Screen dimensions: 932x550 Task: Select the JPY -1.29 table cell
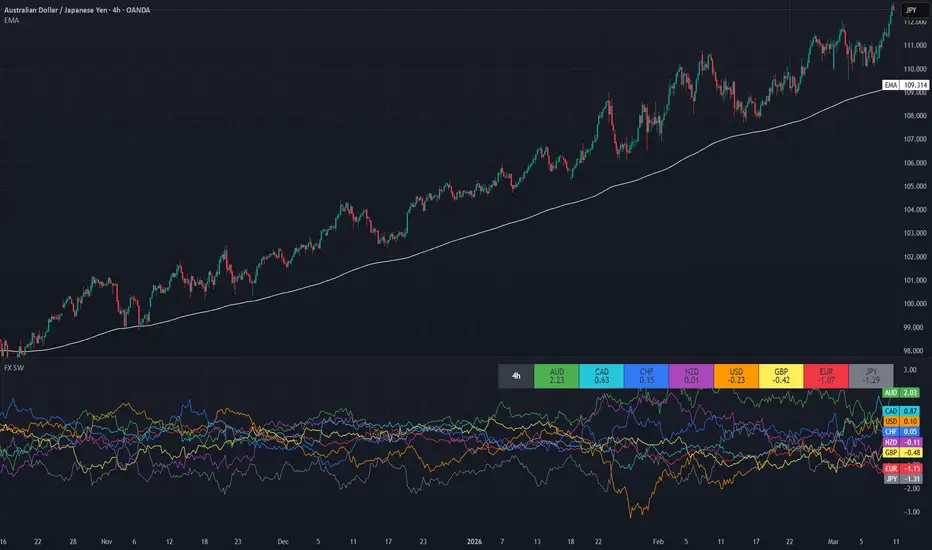871,376
